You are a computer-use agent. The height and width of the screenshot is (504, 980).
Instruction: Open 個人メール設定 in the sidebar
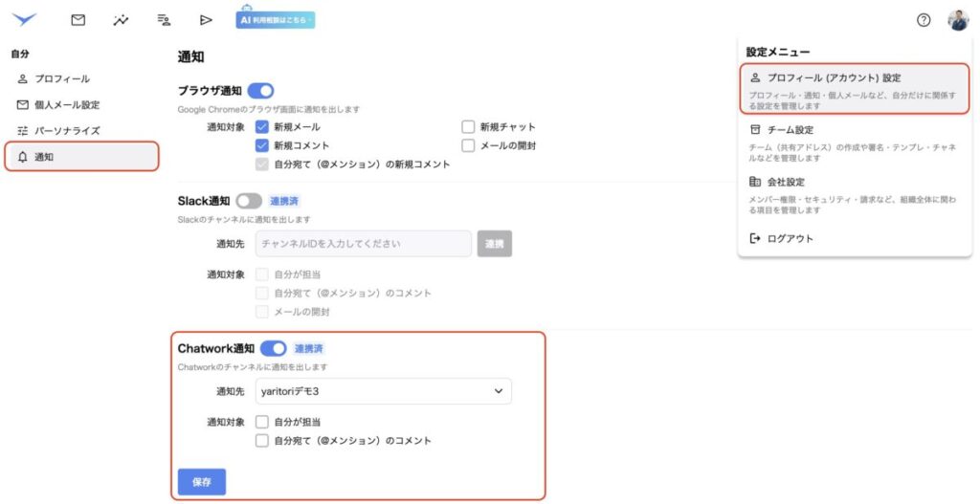point(67,104)
